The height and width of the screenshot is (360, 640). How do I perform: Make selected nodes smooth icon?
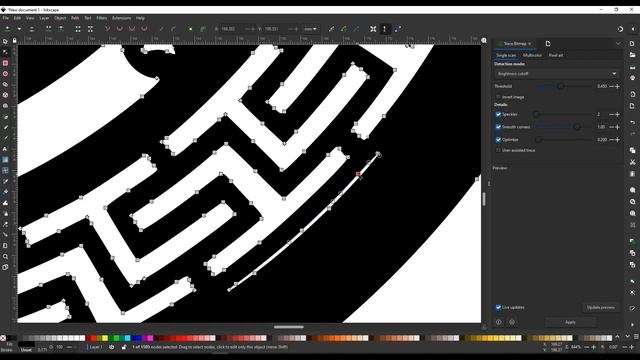pyautogui.click(x=120, y=29)
